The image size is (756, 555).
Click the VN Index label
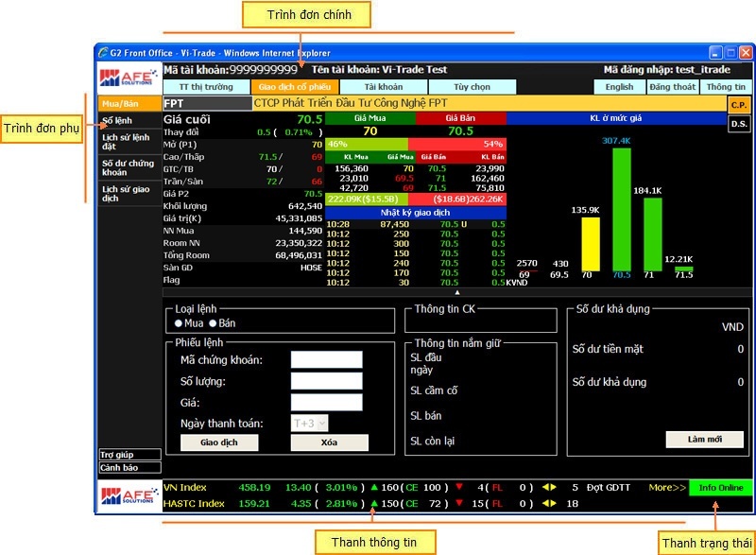tap(185, 488)
